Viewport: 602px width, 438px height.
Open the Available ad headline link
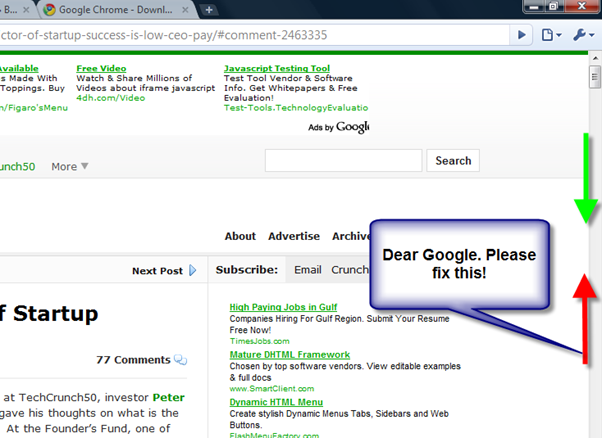pyautogui.click(x=19, y=68)
